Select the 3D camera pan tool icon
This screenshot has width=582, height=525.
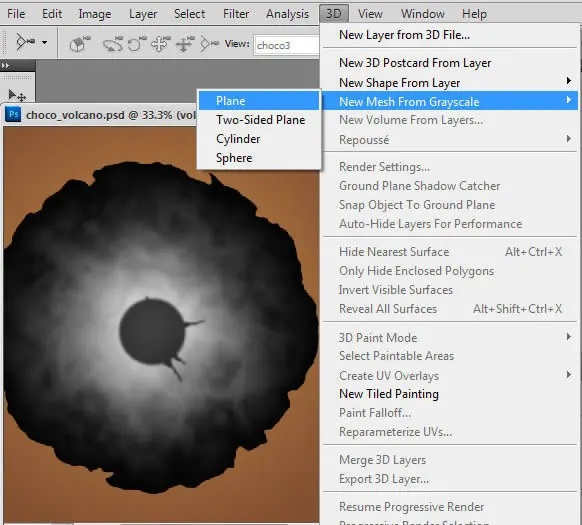pos(160,44)
